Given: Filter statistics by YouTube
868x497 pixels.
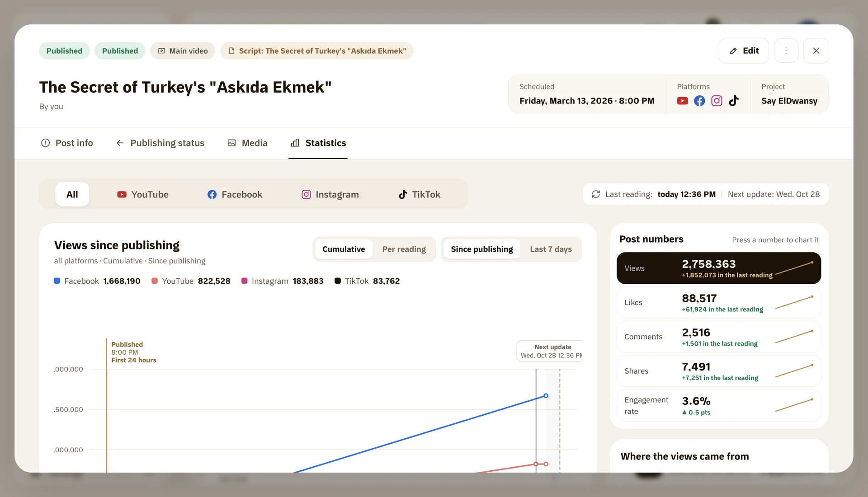Looking at the screenshot, I should coord(142,194).
